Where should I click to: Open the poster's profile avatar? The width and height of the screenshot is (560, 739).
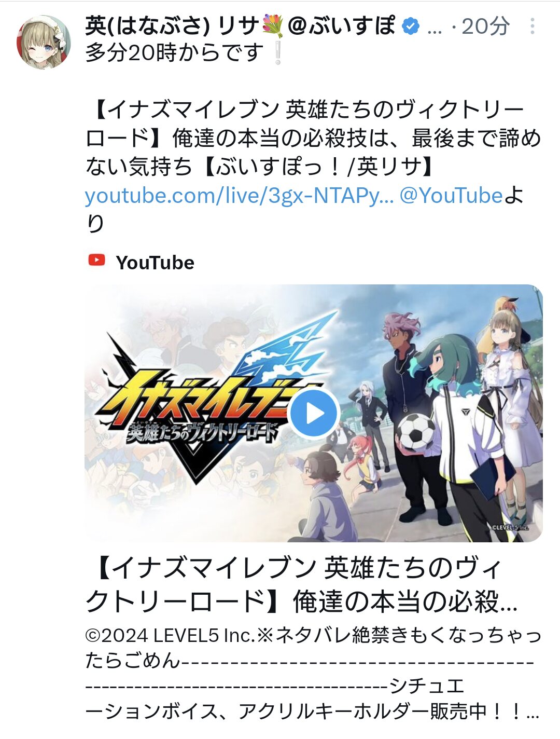pos(44,42)
